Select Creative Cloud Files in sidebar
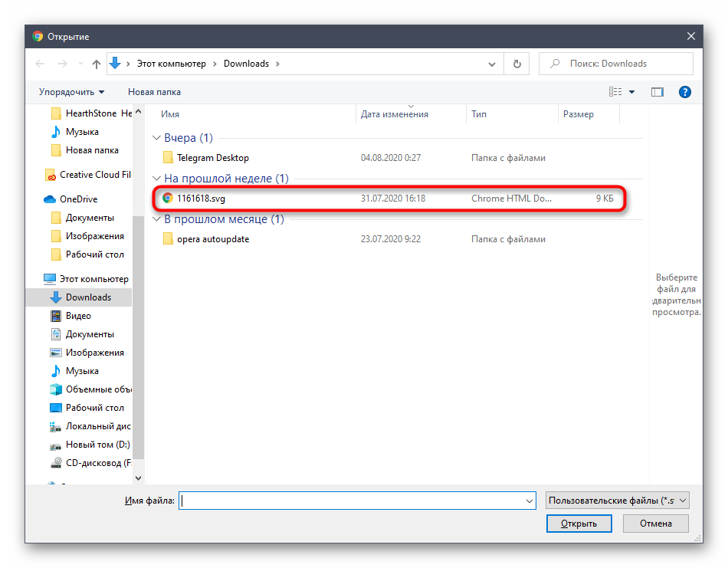This screenshot has height=568, width=728. (x=95, y=175)
